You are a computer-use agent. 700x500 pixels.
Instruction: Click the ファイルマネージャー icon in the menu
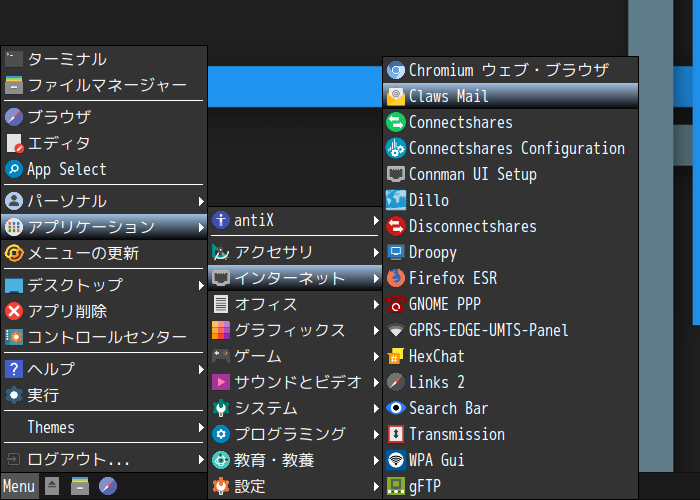pyautogui.click(x=14, y=85)
